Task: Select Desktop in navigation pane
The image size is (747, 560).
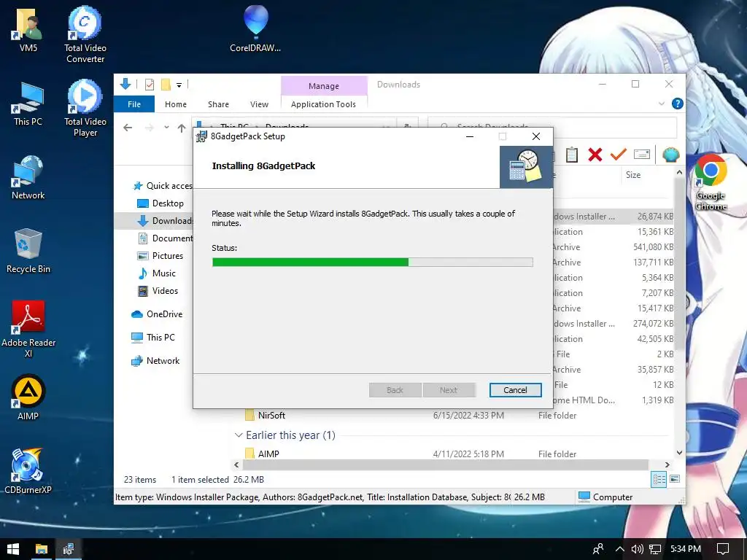Action: tap(160, 203)
